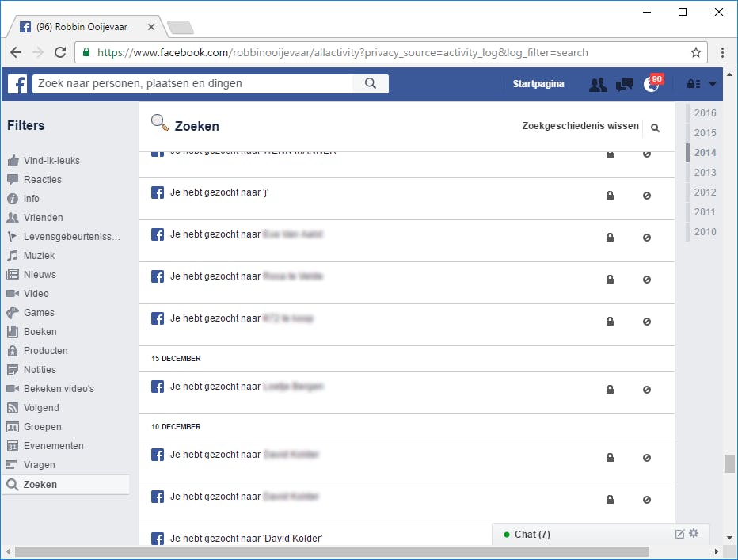Click the Facebook logo in the blue bar
738x560 pixels.
pos(17,84)
